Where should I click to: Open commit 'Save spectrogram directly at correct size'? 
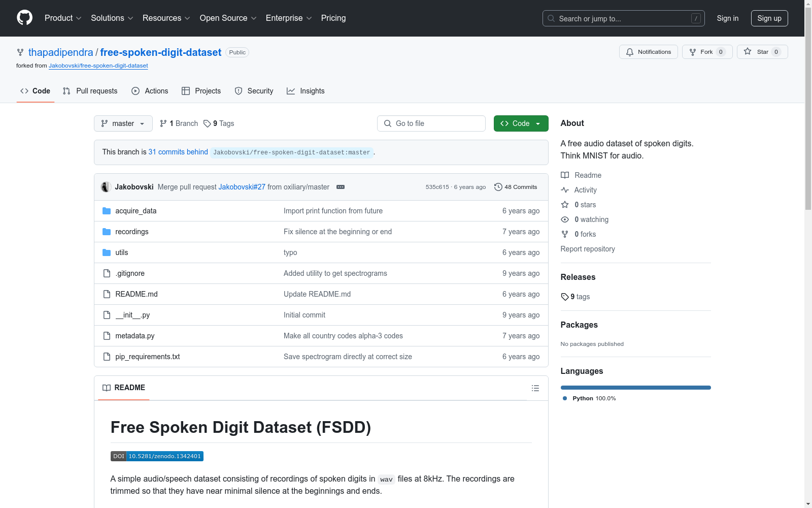348,357
